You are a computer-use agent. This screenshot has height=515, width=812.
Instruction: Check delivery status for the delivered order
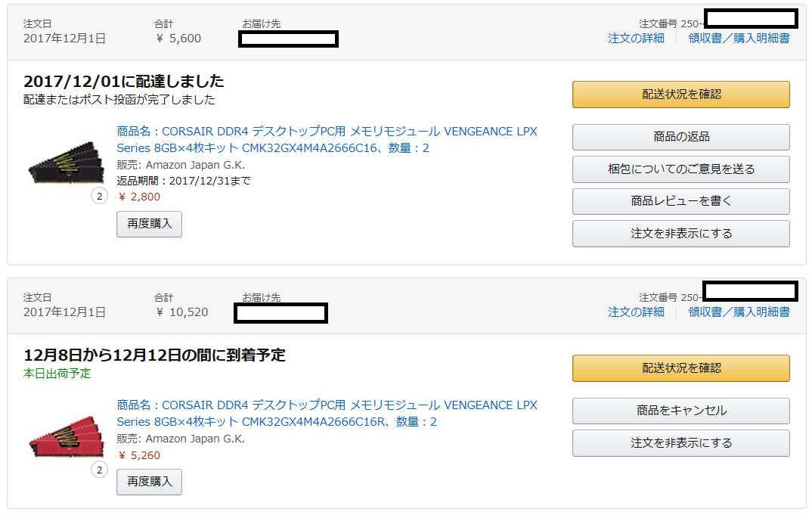coord(680,95)
